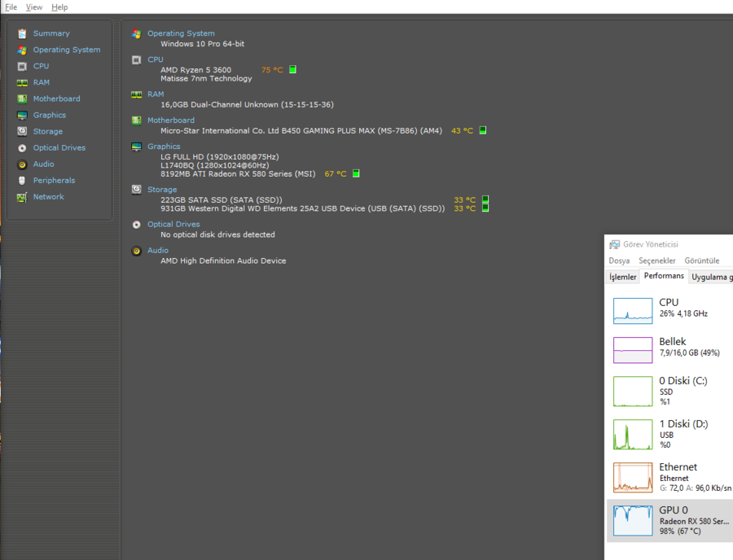Click the WD Elements USB temperature indicator

tap(485, 208)
